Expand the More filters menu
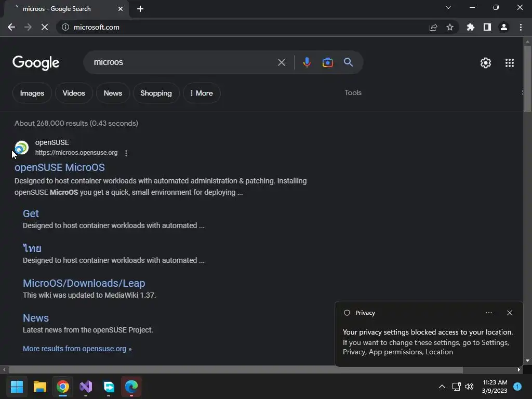Image resolution: width=532 pixels, height=399 pixels. [x=202, y=93]
